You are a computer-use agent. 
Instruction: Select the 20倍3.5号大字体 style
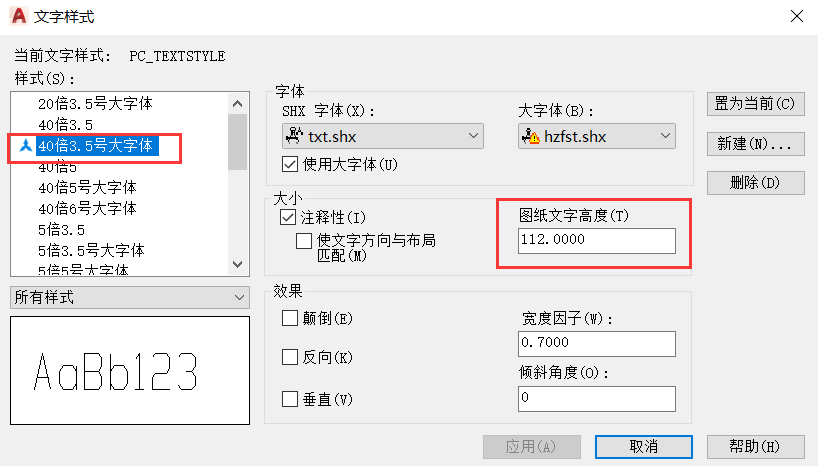(x=95, y=104)
